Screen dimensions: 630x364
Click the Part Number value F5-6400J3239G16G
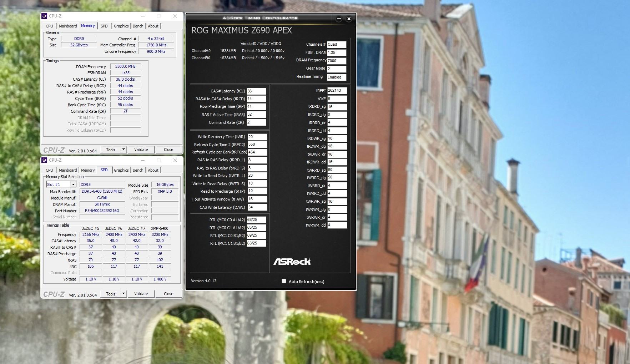pos(102,211)
